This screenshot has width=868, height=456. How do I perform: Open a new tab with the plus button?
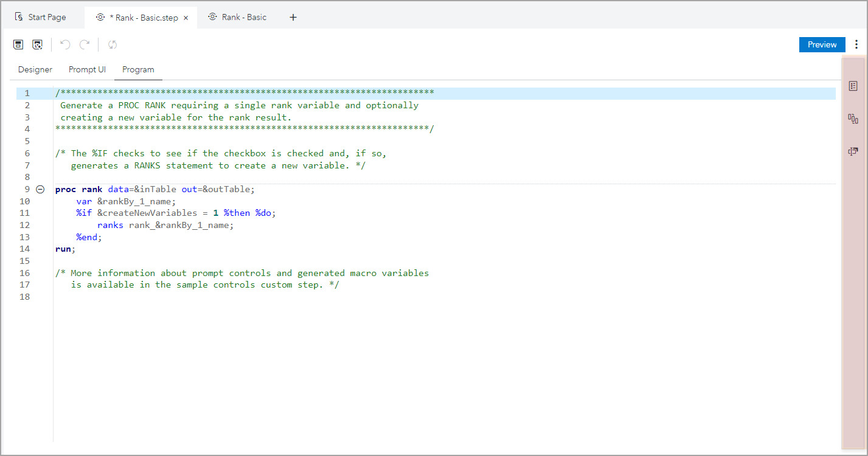pos(293,17)
